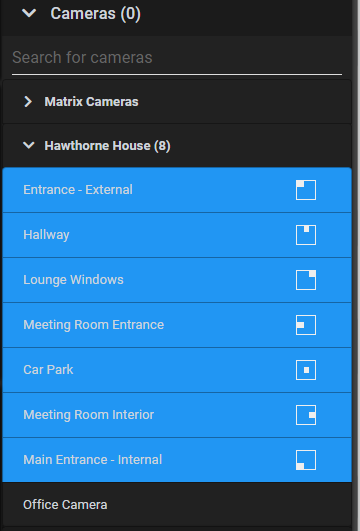Click the Main Entrance - Internal camera name

(92, 460)
